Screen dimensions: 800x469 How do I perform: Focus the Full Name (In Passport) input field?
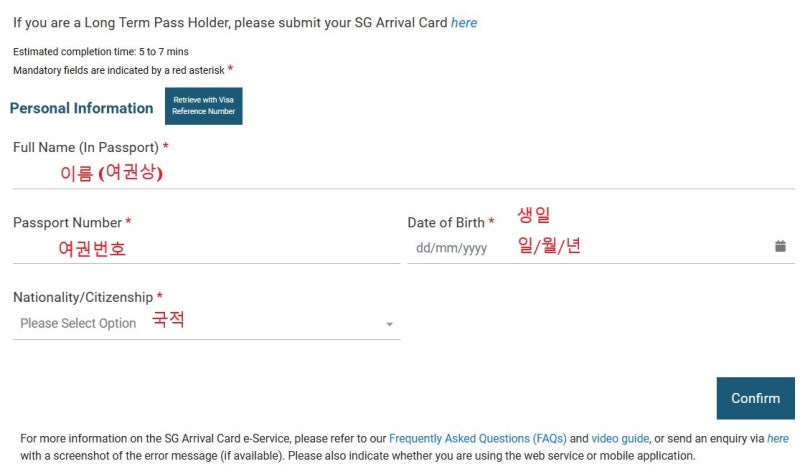404,174
